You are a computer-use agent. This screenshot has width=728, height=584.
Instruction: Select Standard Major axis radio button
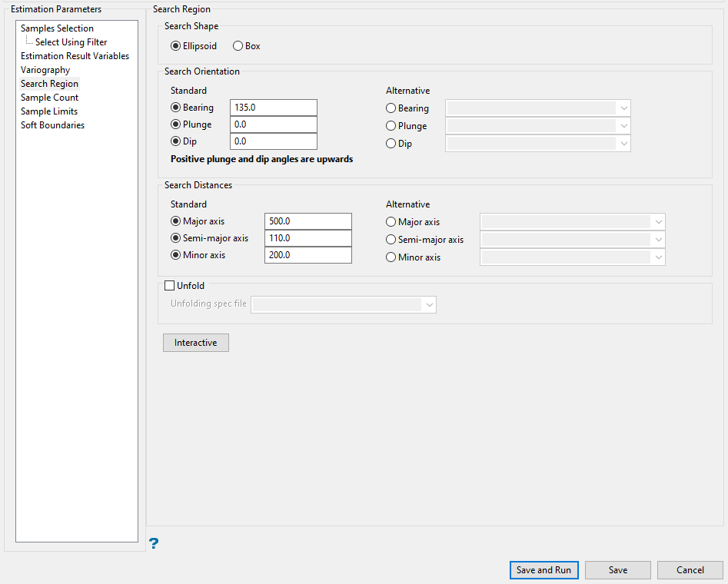click(x=175, y=221)
